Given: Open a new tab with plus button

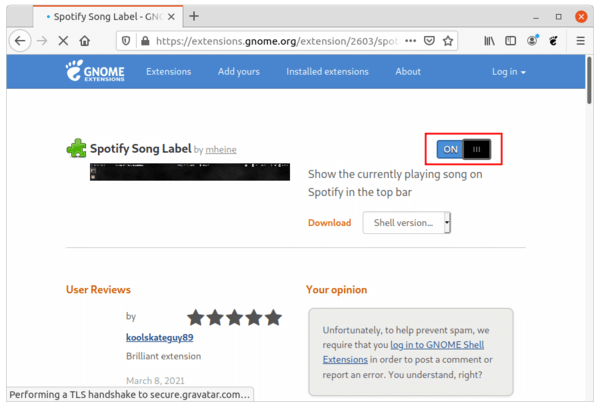Looking at the screenshot, I should click(x=194, y=16).
